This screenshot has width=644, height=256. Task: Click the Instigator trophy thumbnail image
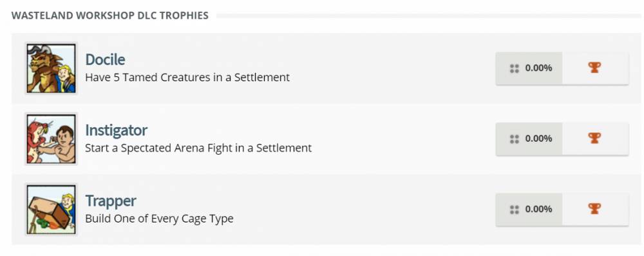(x=52, y=139)
